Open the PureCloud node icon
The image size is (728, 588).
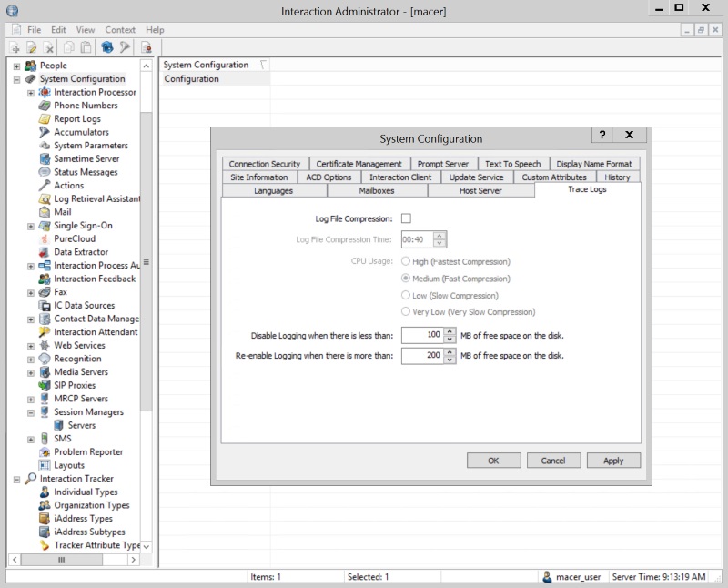[45, 238]
